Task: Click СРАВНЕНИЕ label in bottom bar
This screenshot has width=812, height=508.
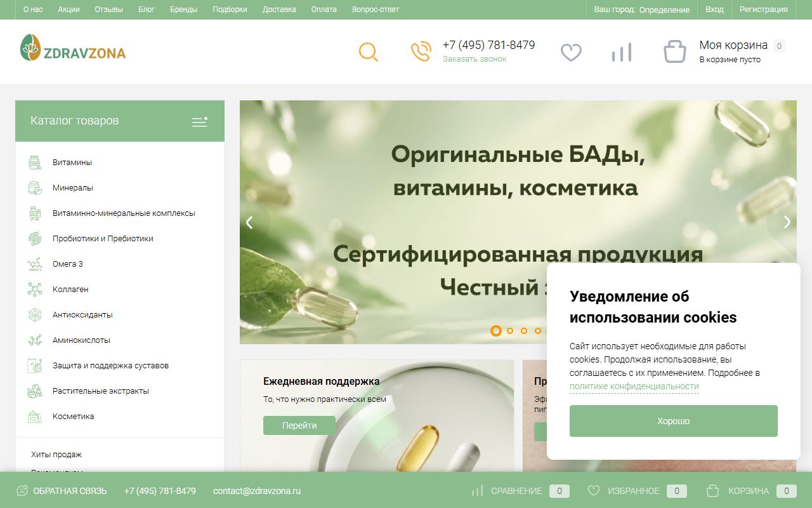Action: 516,491
